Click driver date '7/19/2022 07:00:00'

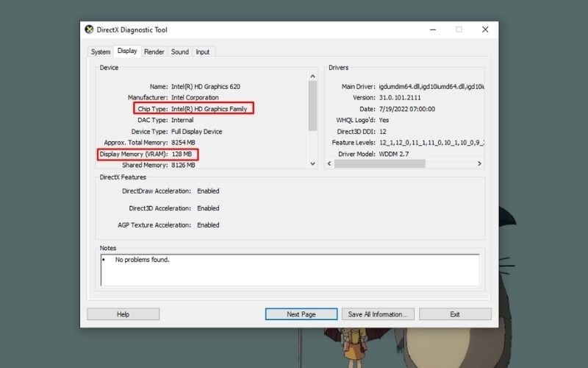(407, 109)
